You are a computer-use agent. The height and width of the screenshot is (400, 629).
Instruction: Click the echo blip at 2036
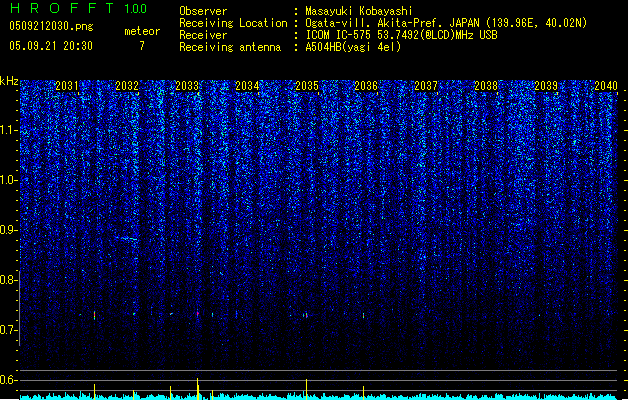[363, 316]
